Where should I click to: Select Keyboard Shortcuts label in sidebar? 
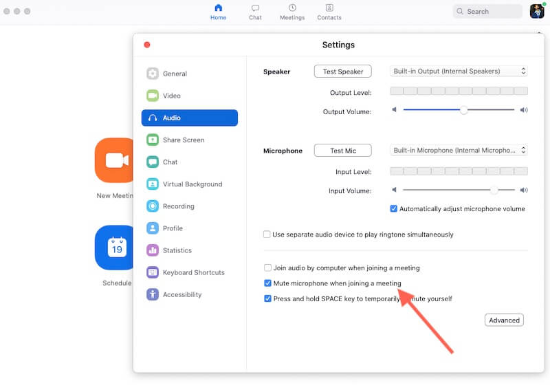194,272
